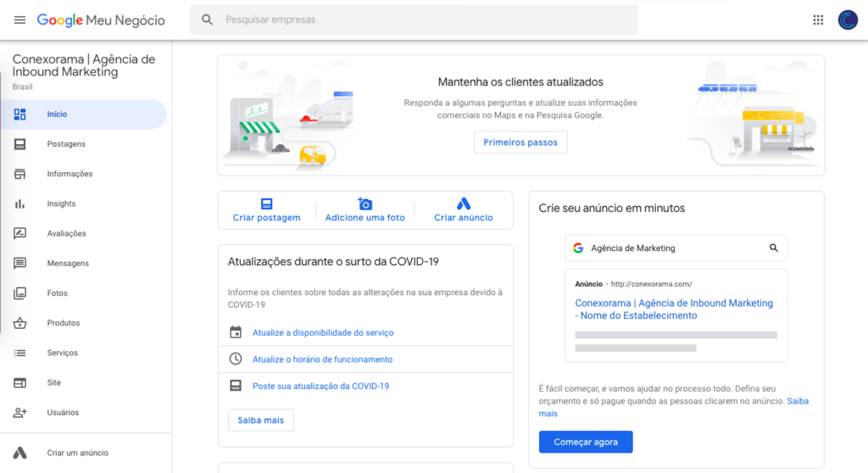Open Mensagens section
Screen dimensions: 868x473
pyautogui.click(x=68, y=264)
